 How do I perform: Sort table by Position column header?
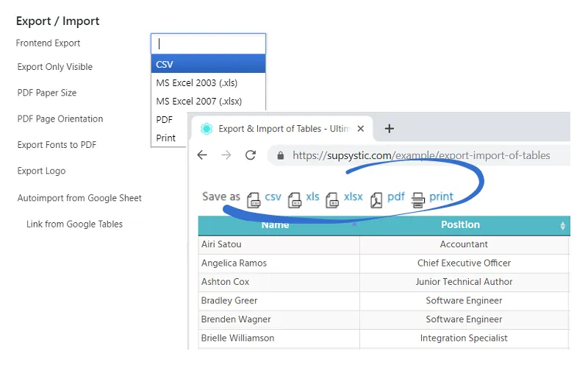tap(461, 224)
